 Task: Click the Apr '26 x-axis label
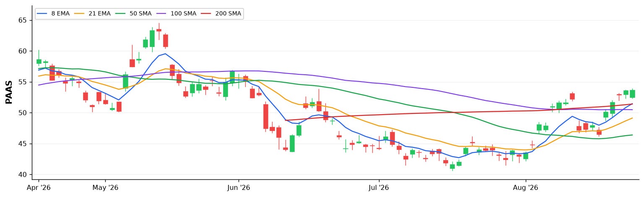pyautogui.click(x=39, y=188)
